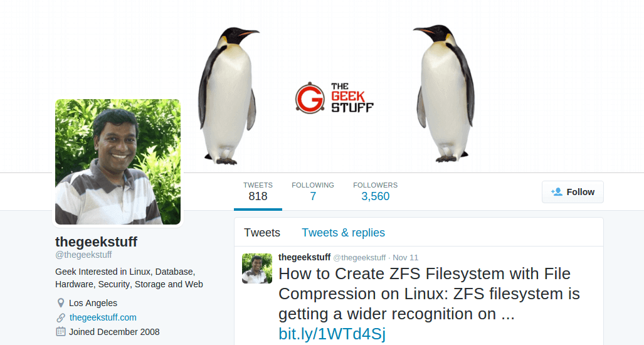The width and height of the screenshot is (644, 345).
Task: View the 3,560 Followers list
Action: pyautogui.click(x=376, y=192)
